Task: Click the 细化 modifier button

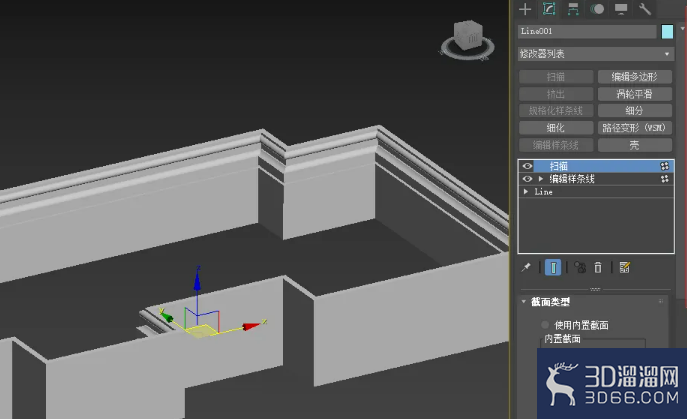Action: click(556, 128)
